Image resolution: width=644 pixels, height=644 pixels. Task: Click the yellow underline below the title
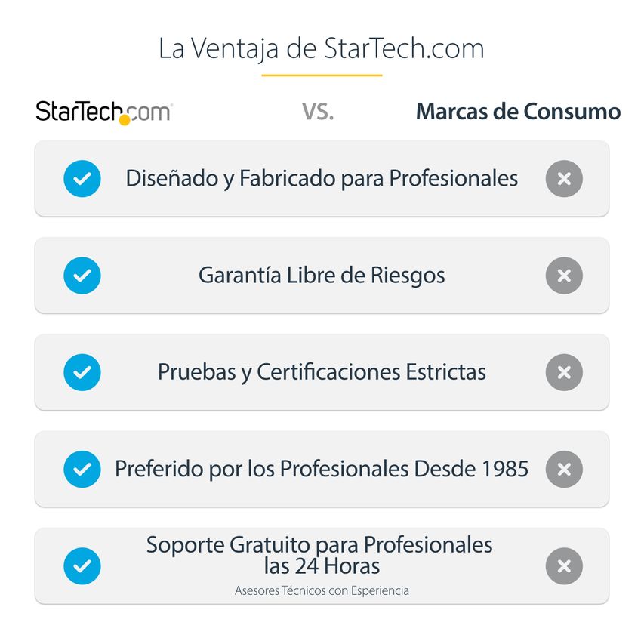click(x=322, y=75)
